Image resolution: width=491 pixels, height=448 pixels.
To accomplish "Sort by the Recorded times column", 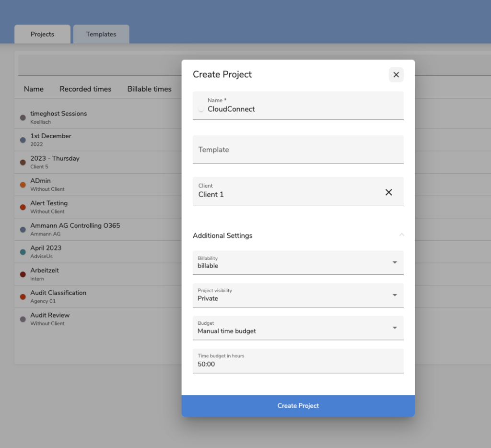I will [85, 89].
